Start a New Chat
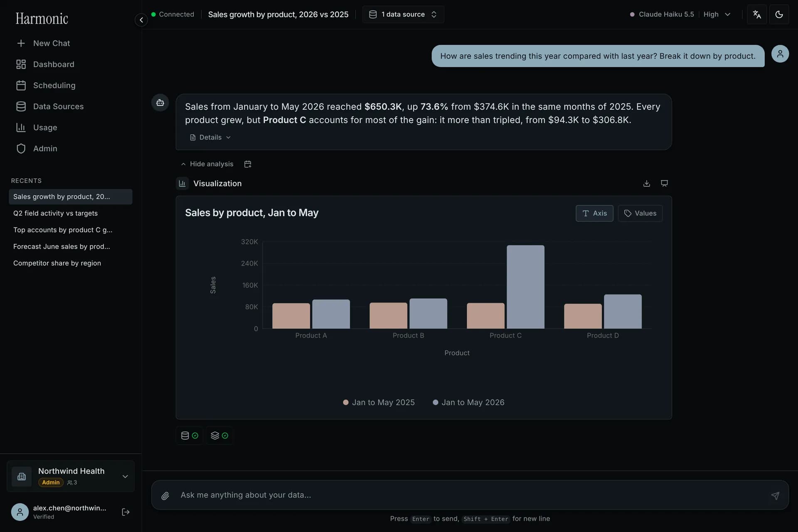Viewport: 798px width, 532px height. click(43, 43)
